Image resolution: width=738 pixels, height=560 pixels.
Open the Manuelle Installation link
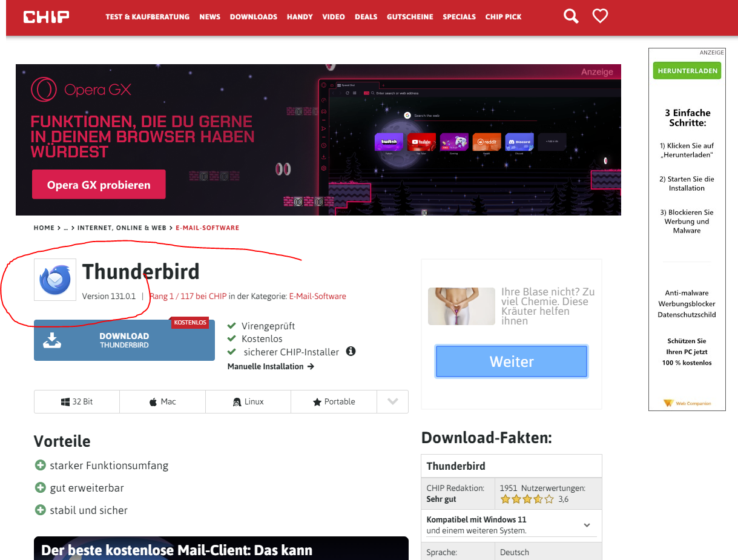[x=271, y=366]
